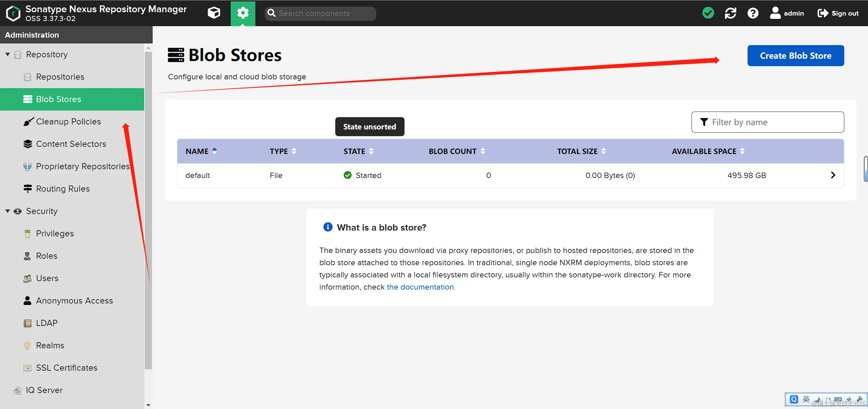Collapse the Repository tree section
The width and height of the screenshot is (868, 409).
7,54
